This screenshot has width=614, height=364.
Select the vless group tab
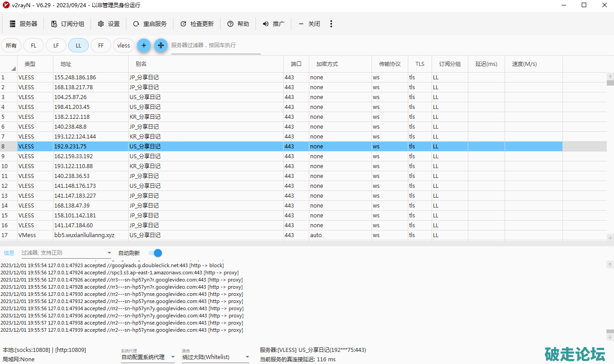tap(123, 45)
